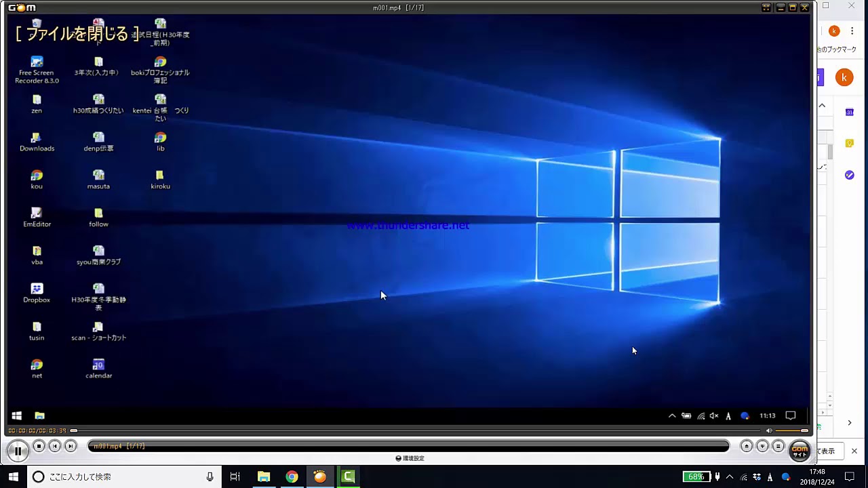Click the GOM video seek bar
Image resolution: width=868 pixels, height=488 pixels.
(x=407, y=430)
